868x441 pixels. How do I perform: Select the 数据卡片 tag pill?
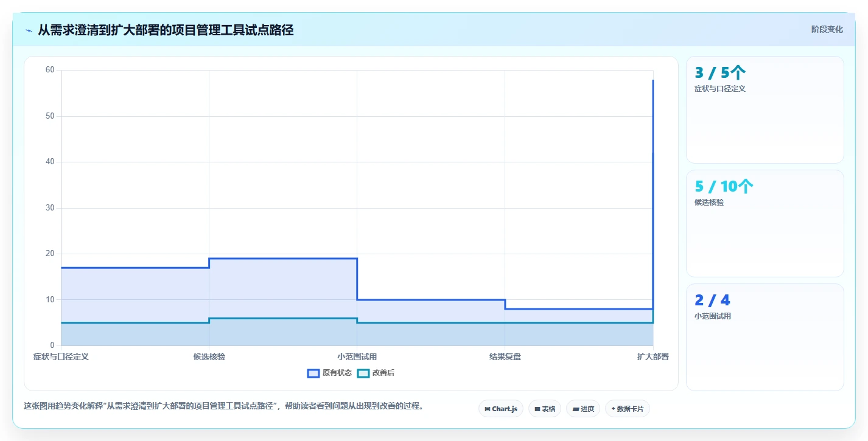pyautogui.click(x=627, y=409)
